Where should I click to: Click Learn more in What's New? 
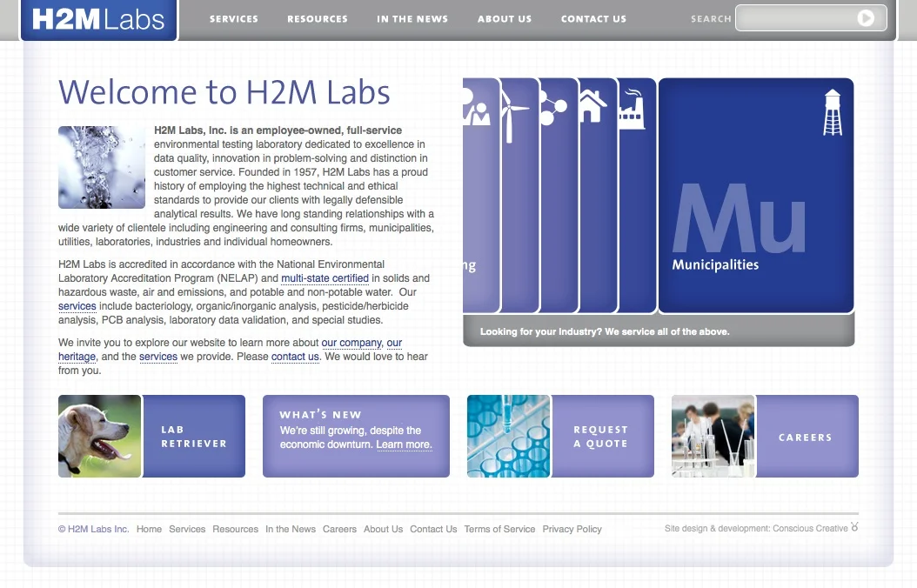pyautogui.click(x=404, y=444)
